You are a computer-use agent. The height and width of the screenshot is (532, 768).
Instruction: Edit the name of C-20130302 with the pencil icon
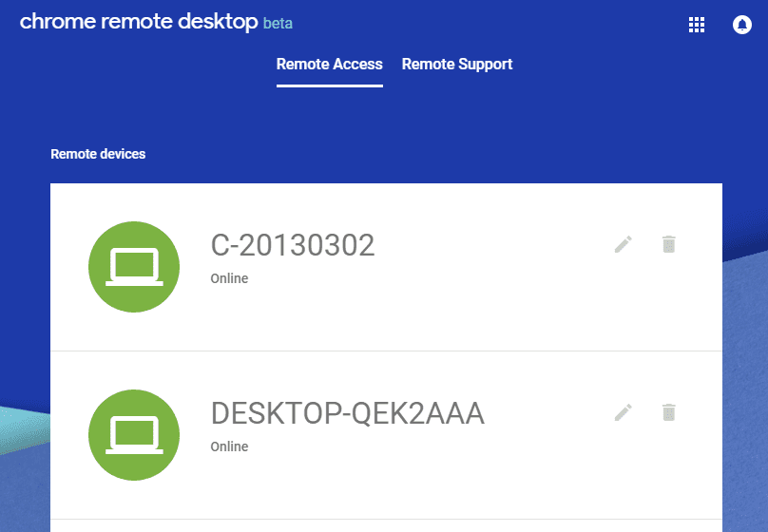coord(623,244)
